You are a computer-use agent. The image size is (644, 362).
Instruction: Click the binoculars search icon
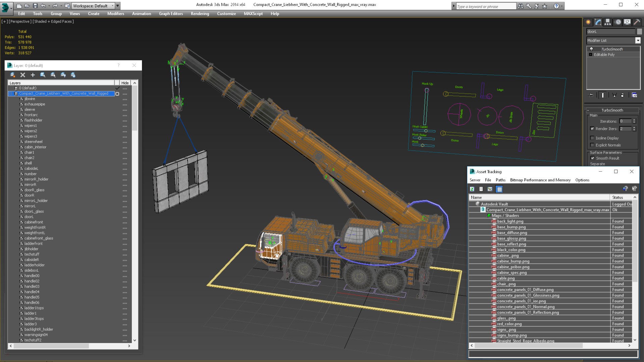click(x=521, y=6)
